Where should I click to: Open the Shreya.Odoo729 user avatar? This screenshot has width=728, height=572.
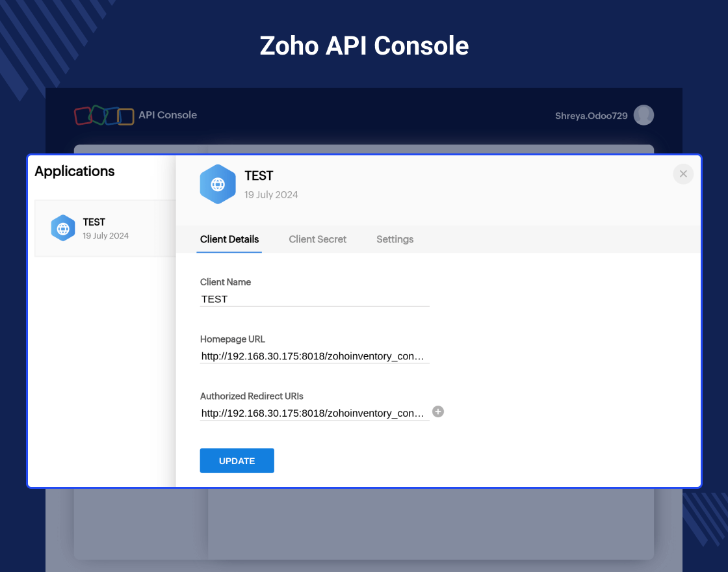pyautogui.click(x=643, y=115)
